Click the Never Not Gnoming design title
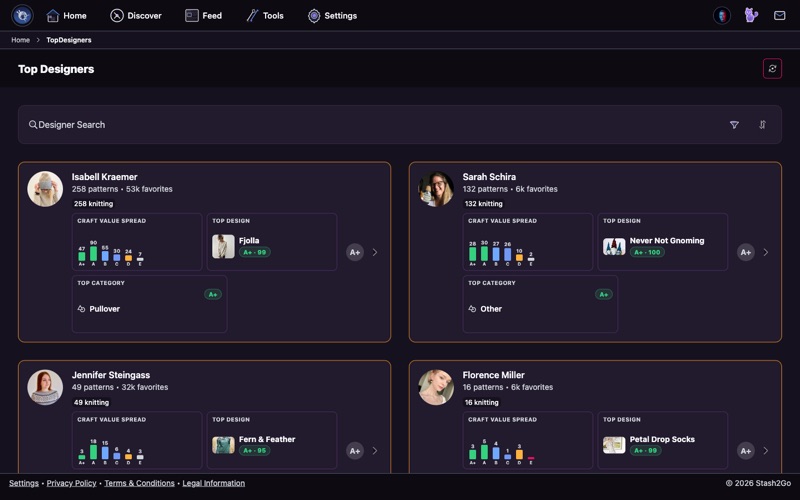800x500 pixels. coord(667,240)
